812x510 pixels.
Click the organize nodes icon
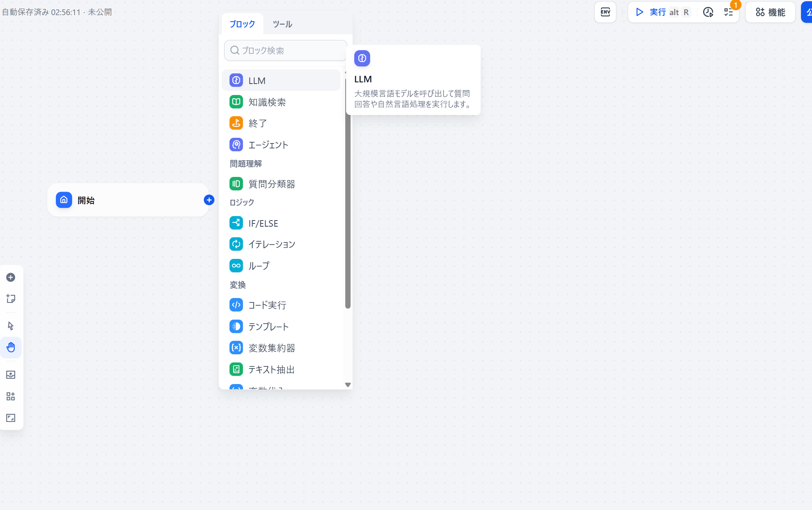11,396
